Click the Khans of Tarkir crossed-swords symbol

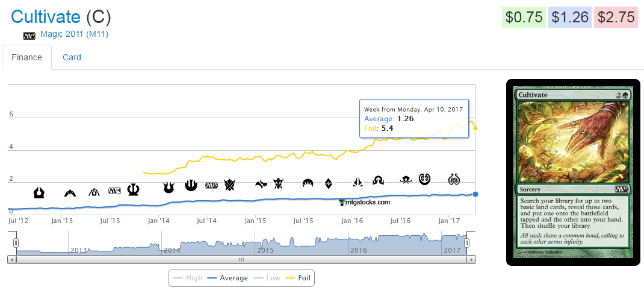(229, 185)
